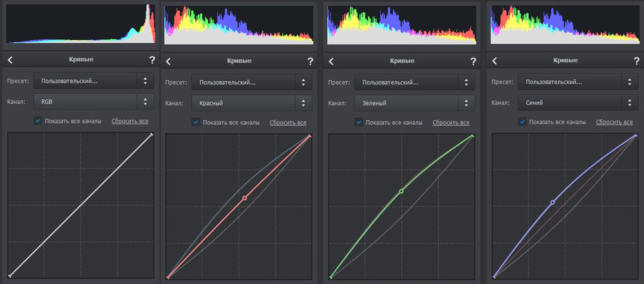
Task: Go back from the Красный channel curves panel
Action: (169, 62)
